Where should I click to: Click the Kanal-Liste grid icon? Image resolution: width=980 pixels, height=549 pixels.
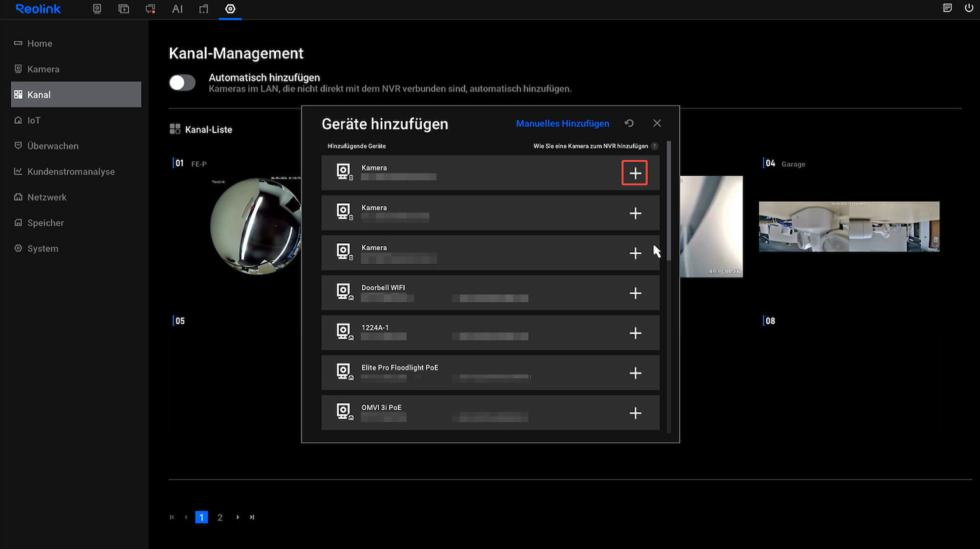175,129
